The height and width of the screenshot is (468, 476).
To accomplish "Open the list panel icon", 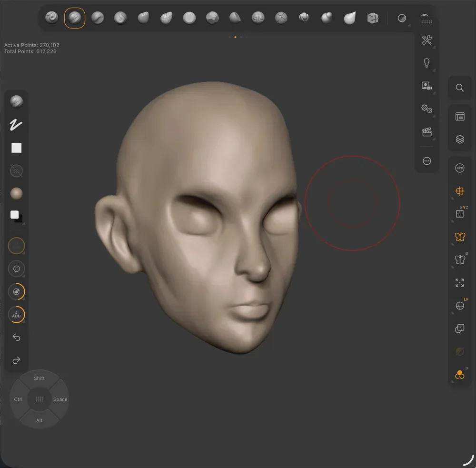I will click(x=460, y=117).
